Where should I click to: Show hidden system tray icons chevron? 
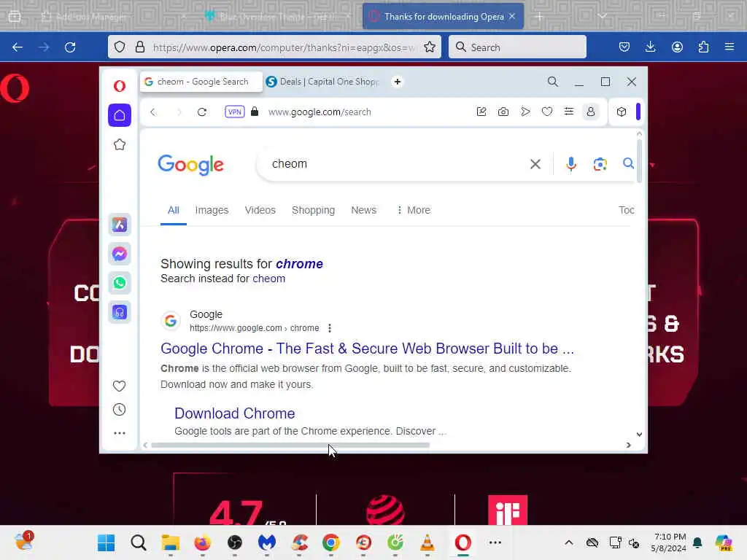pyautogui.click(x=569, y=542)
